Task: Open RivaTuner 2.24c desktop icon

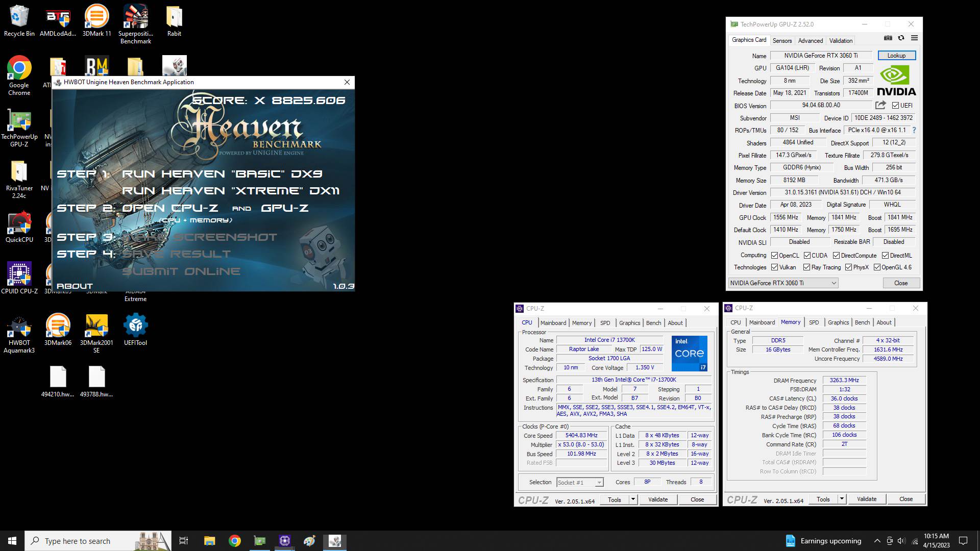Action: [x=19, y=180]
